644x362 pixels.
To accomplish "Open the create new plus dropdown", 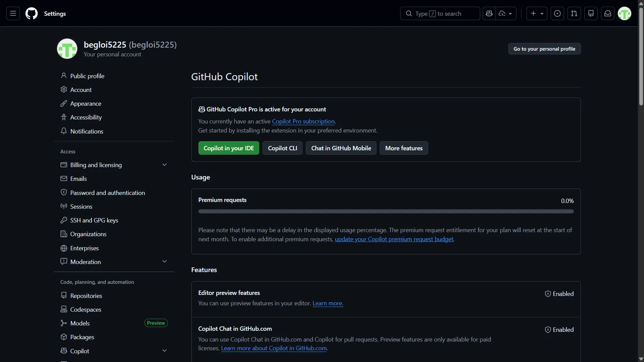I will [x=537, y=13].
